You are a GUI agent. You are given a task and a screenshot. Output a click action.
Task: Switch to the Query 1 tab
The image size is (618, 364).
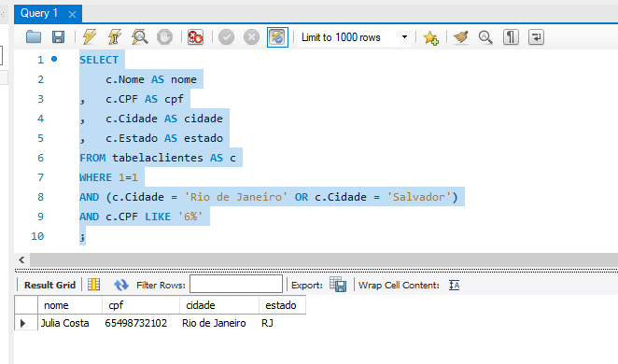point(39,13)
